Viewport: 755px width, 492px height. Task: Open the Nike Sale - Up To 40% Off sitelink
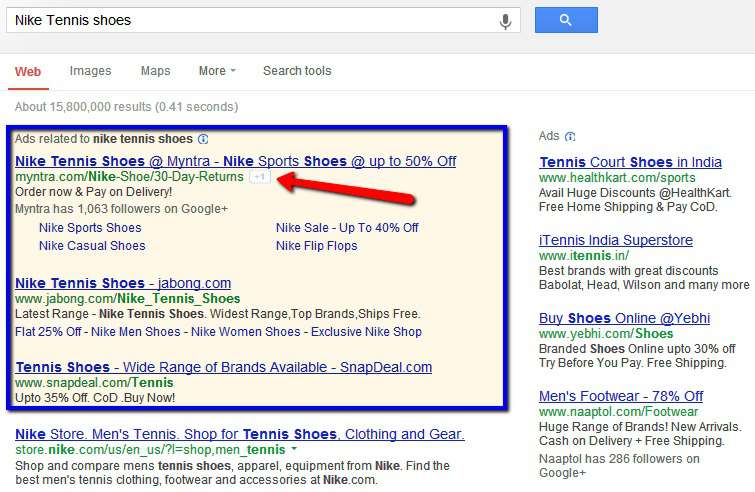point(347,227)
